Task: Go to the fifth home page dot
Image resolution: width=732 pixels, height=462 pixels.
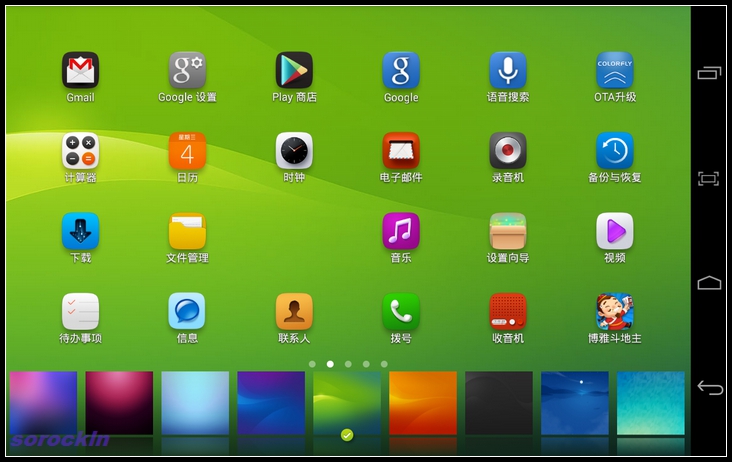Action: point(384,364)
